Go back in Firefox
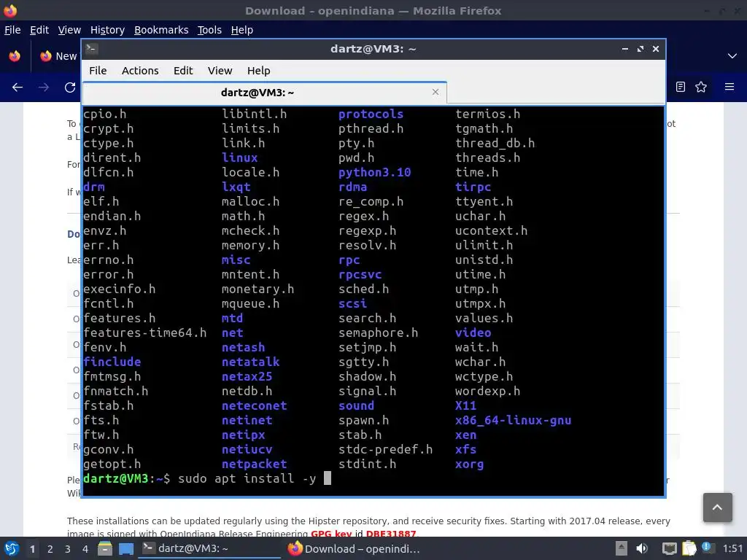The width and height of the screenshot is (747, 560). [x=18, y=87]
